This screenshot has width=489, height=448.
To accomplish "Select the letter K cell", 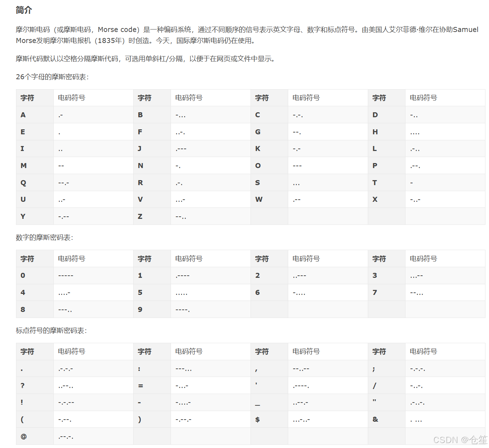I will (269, 149).
